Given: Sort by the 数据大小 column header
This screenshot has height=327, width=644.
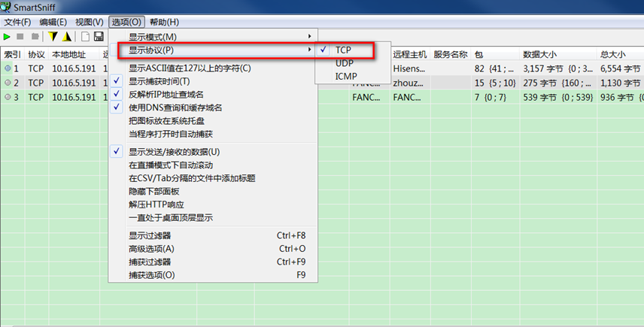Looking at the screenshot, I should coord(558,54).
